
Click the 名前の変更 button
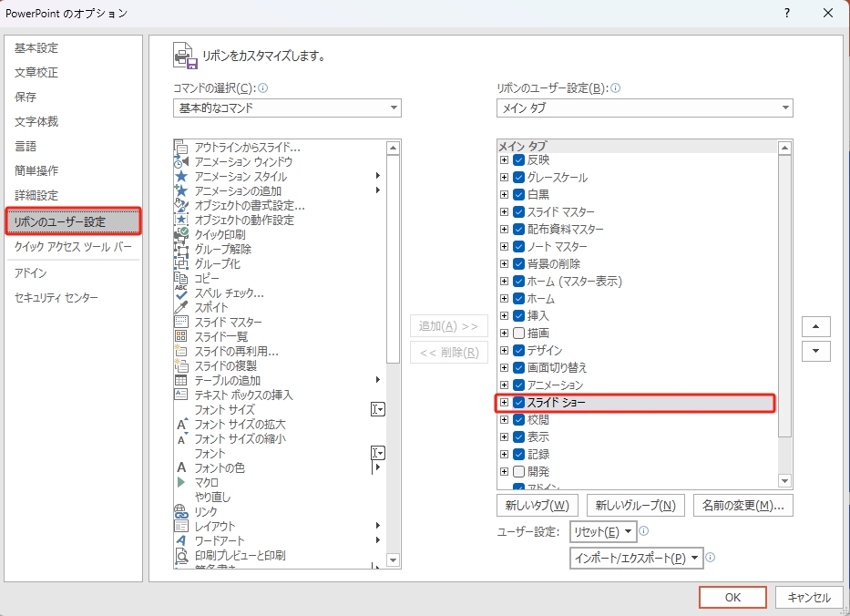(x=743, y=506)
